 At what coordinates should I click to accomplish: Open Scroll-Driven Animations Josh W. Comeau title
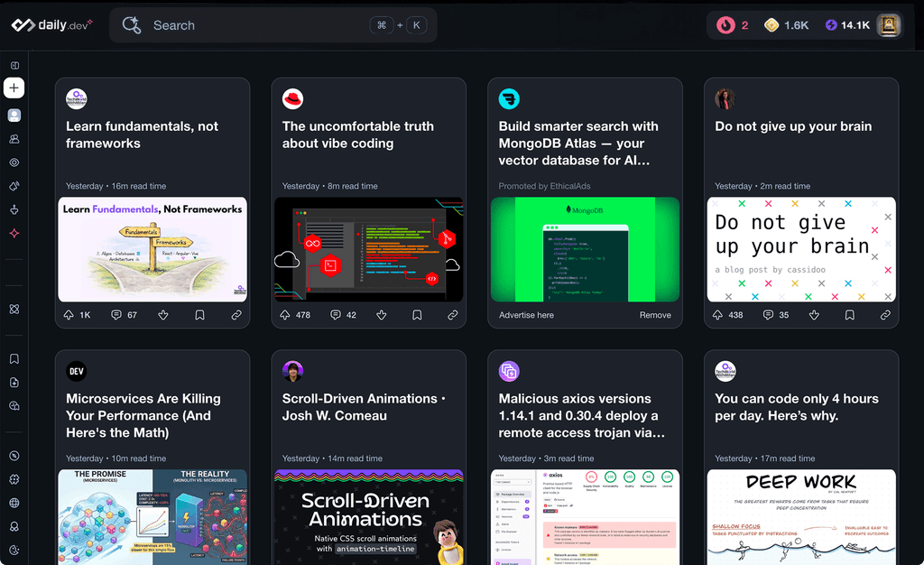point(364,407)
